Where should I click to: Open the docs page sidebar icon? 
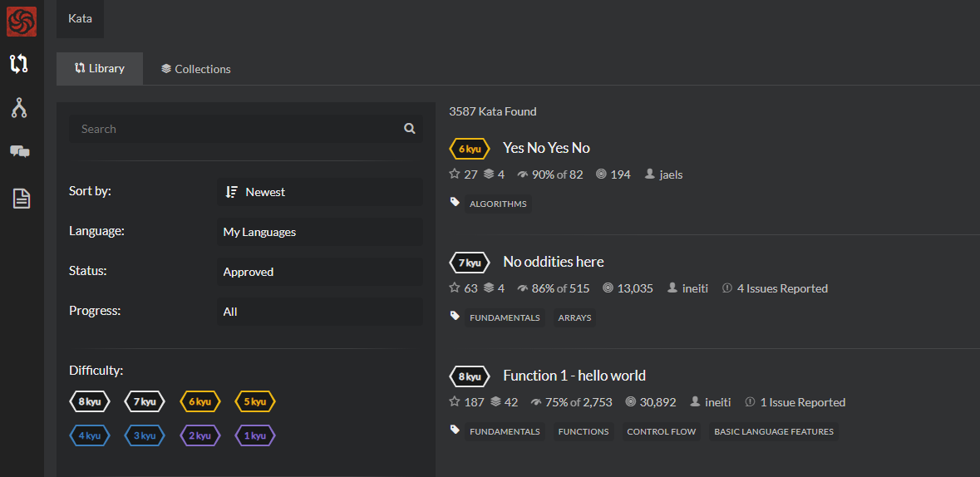22,199
